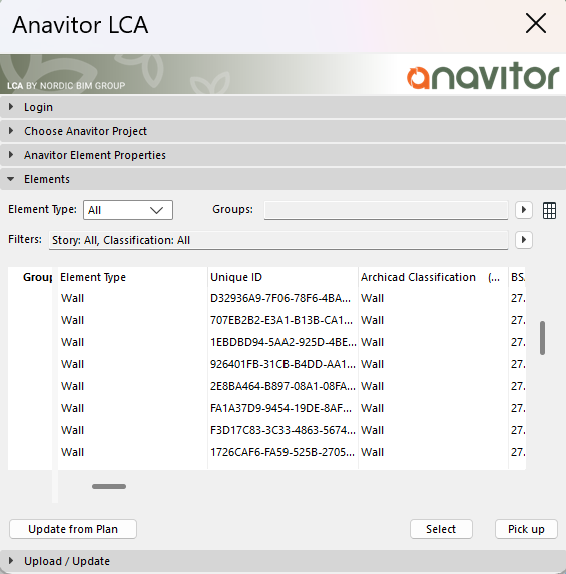Image resolution: width=566 pixels, height=574 pixels.
Task: Expand the Login section
Action: point(283,107)
